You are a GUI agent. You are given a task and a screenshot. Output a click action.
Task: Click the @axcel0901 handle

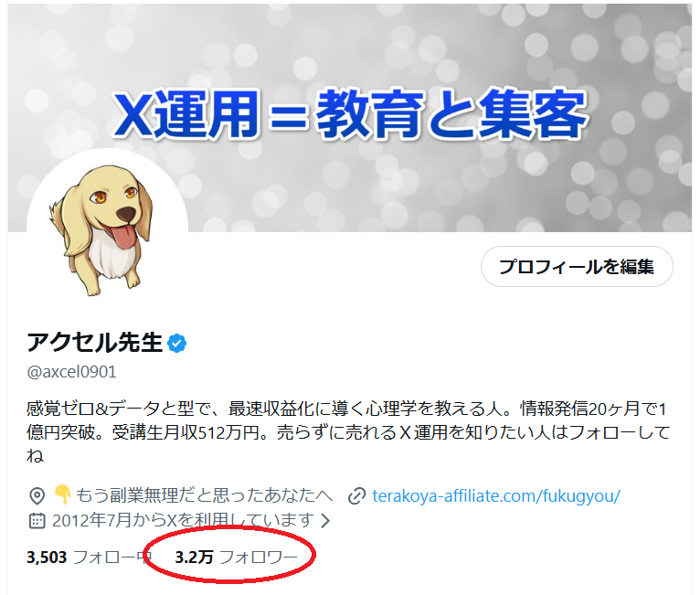click(x=72, y=371)
